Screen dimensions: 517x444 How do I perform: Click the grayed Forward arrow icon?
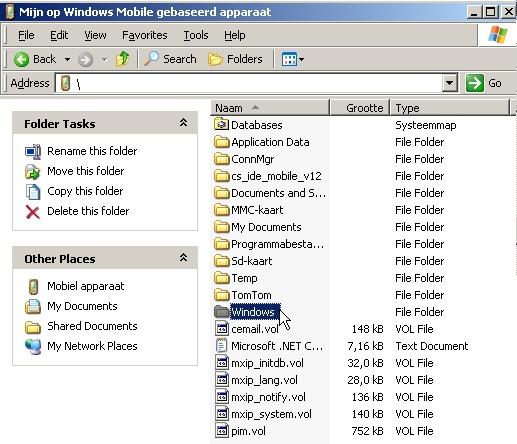(x=85, y=60)
